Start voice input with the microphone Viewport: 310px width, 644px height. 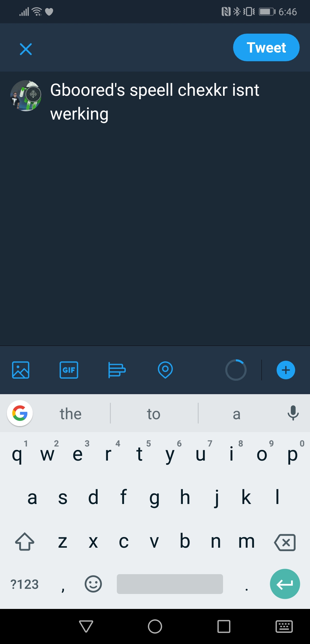pyautogui.click(x=293, y=413)
